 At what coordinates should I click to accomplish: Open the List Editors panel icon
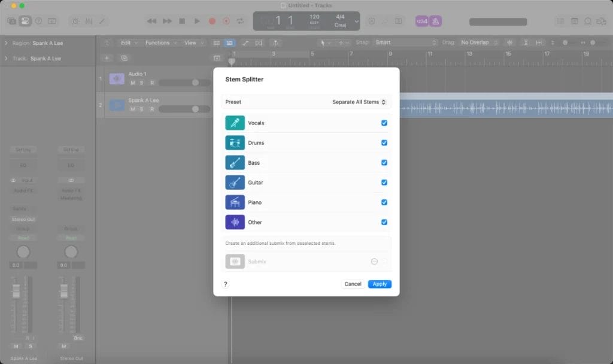pyautogui.click(x=560, y=20)
